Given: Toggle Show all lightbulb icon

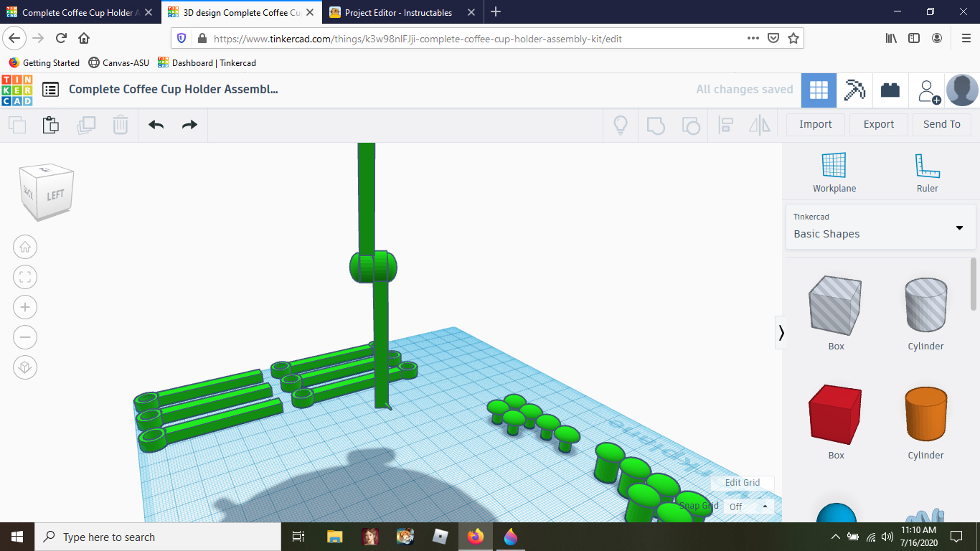Looking at the screenshot, I should pos(621,125).
